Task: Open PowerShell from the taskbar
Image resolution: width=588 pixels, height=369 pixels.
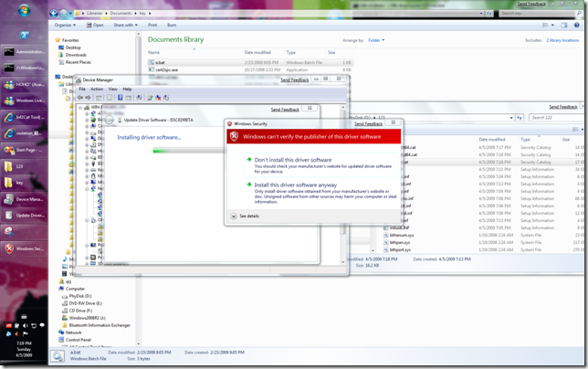Action: coord(24,36)
